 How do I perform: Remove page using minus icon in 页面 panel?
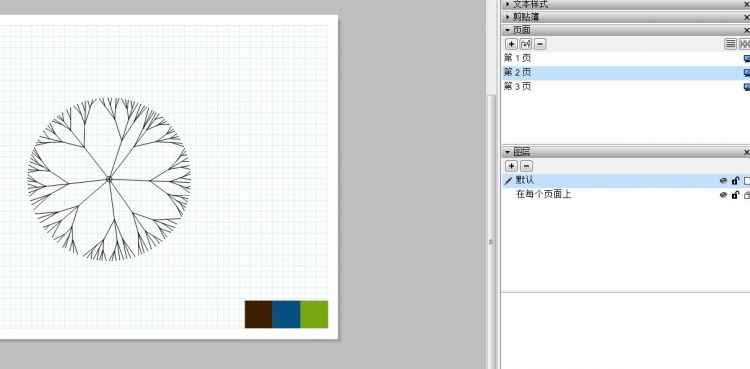[x=540, y=44]
